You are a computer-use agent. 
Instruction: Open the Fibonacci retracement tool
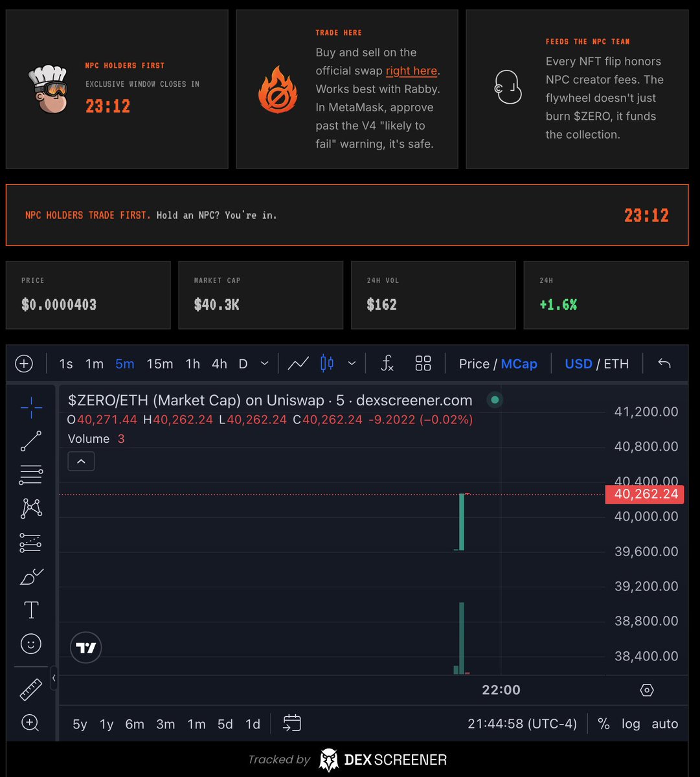click(30, 475)
